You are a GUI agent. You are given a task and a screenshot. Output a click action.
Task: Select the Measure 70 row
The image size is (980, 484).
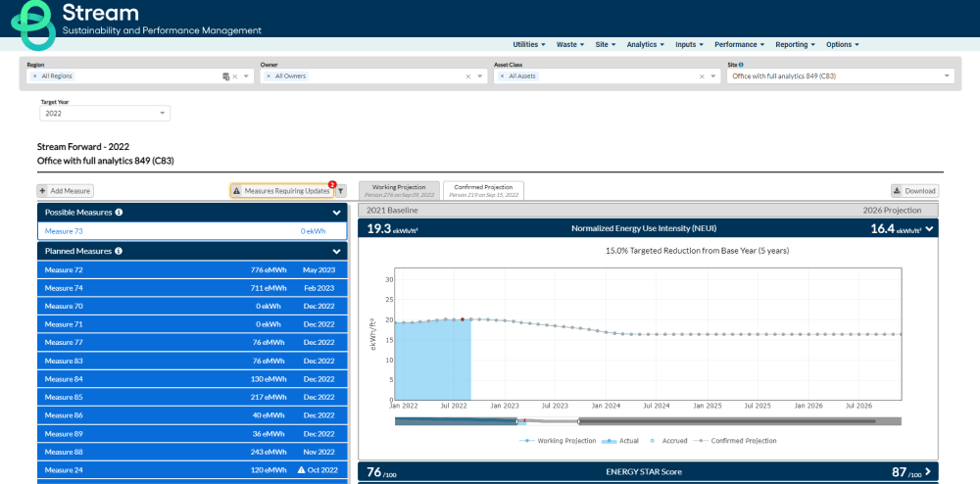[192, 307]
